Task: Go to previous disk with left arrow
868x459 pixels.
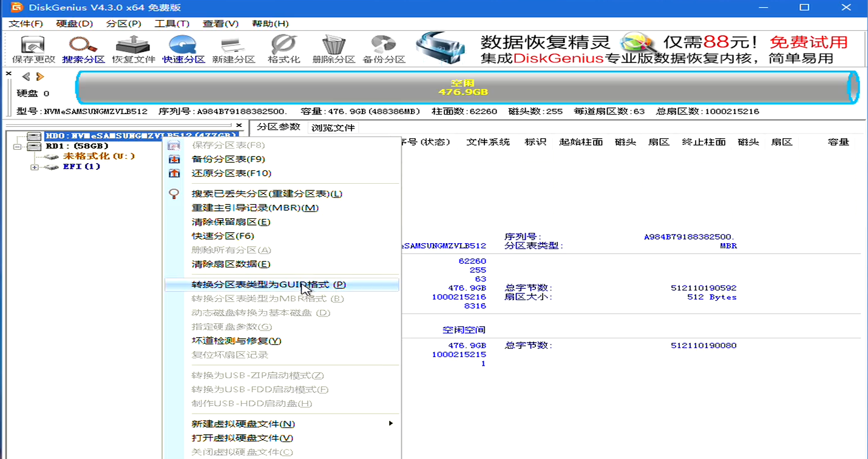Action: coord(26,76)
